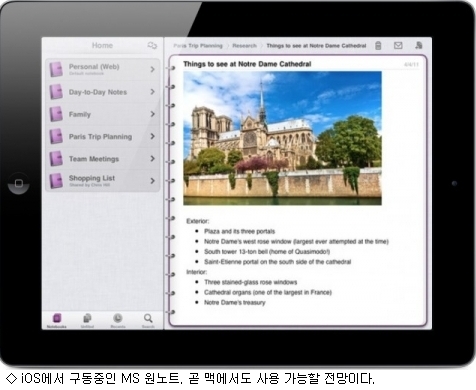The height and width of the screenshot is (390, 476).
Task: Tap the 'Notre Dame's treasury' line
Action: pyautogui.click(x=235, y=302)
